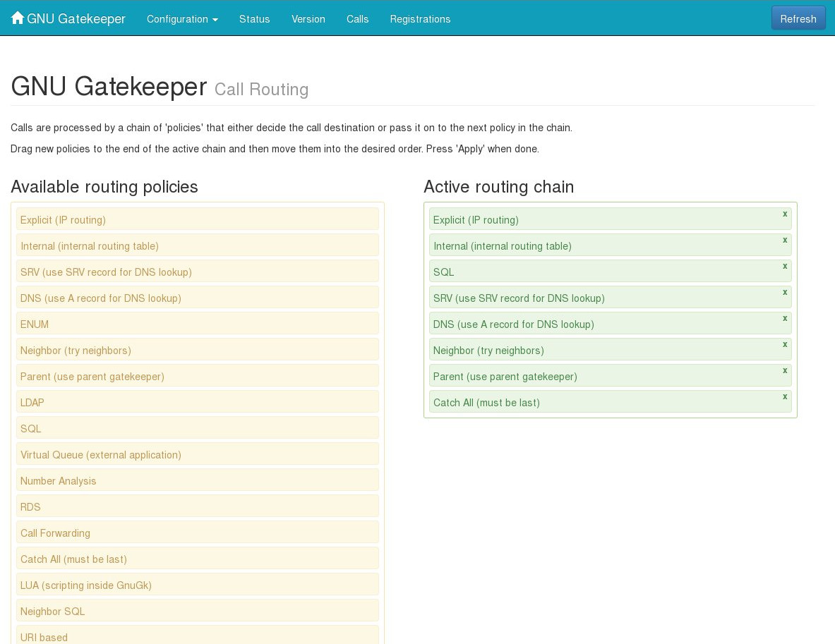
Task: Remove DNS policy from the active chain
Action: click(784, 318)
